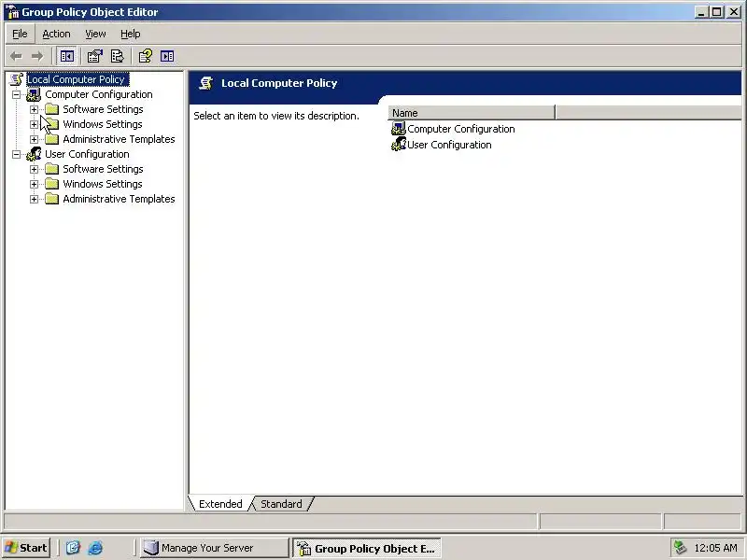The width and height of the screenshot is (747, 560).
Task: Click the Local Computer Policy tree root icon
Action: [17, 79]
